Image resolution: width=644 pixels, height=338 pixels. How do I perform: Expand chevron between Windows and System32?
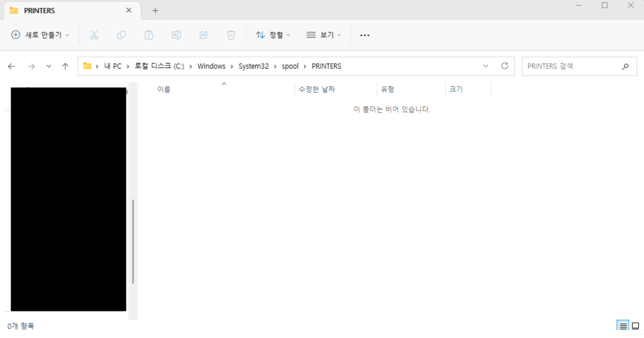pyautogui.click(x=232, y=66)
